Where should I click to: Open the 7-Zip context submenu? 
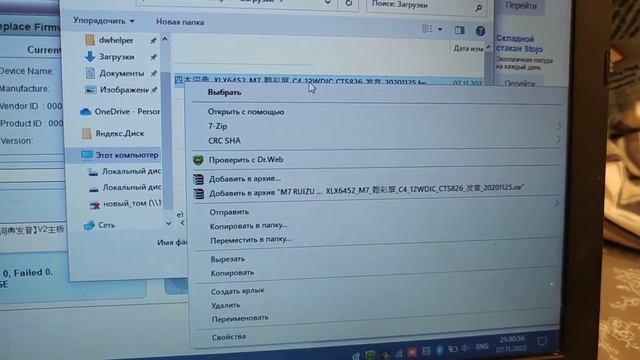pyautogui.click(x=218, y=126)
